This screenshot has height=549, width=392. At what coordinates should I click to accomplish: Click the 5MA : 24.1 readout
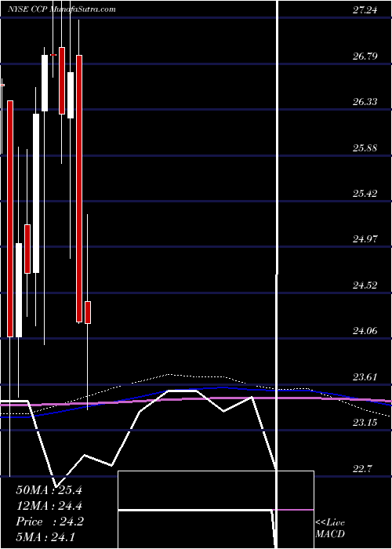45,537
